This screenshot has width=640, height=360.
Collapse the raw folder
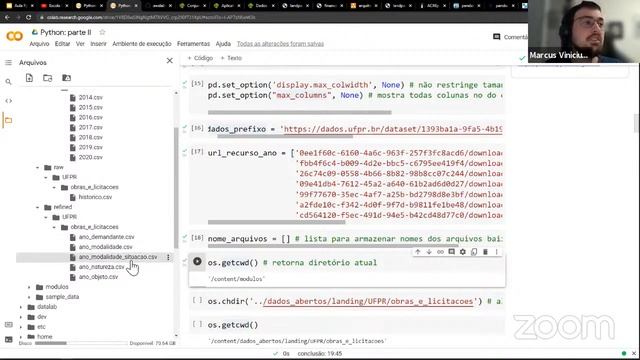point(38,167)
